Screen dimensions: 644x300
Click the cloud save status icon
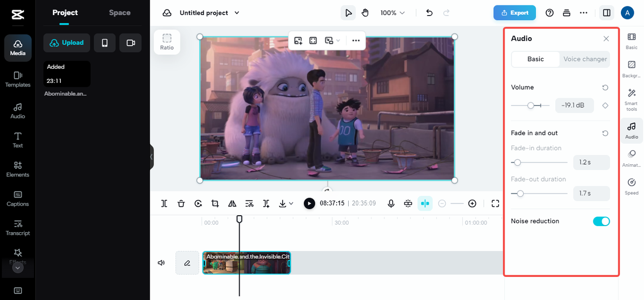point(167,13)
